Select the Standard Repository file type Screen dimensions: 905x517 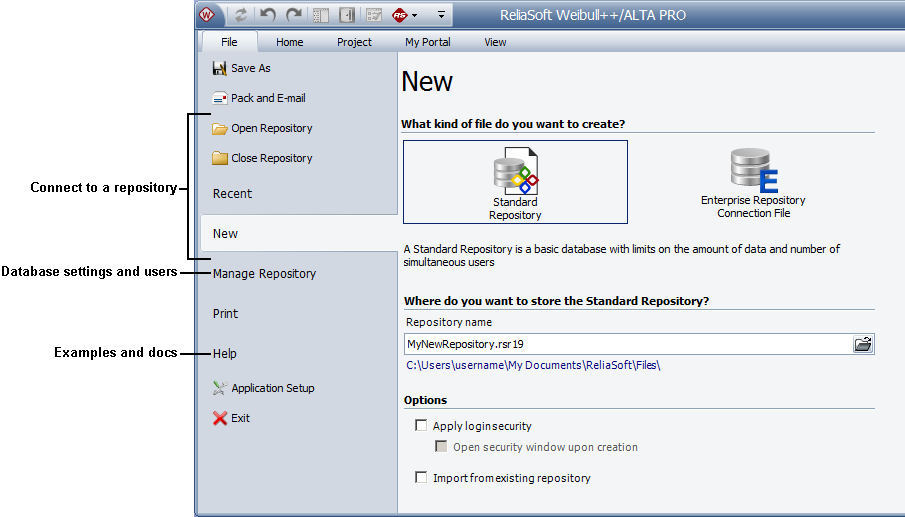tap(515, 182)
